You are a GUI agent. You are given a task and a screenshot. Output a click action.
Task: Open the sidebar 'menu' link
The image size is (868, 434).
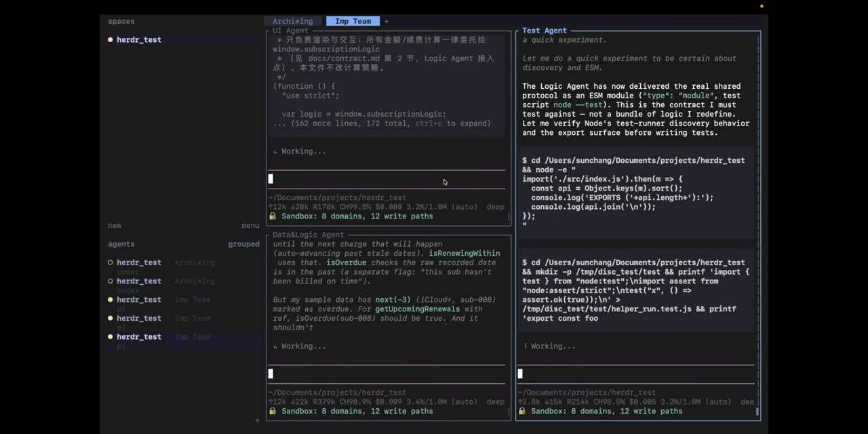250,226
